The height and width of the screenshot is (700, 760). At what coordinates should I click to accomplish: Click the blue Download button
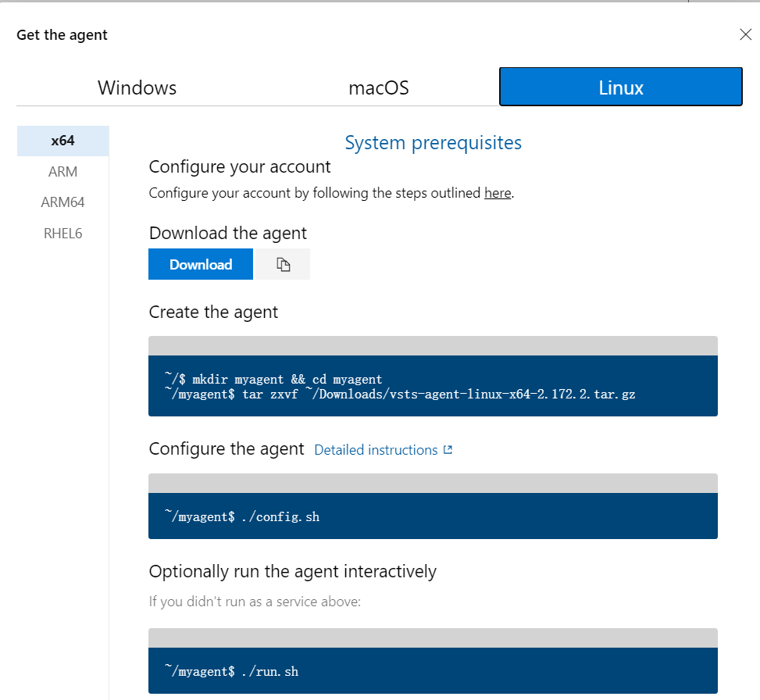point(201,264)
